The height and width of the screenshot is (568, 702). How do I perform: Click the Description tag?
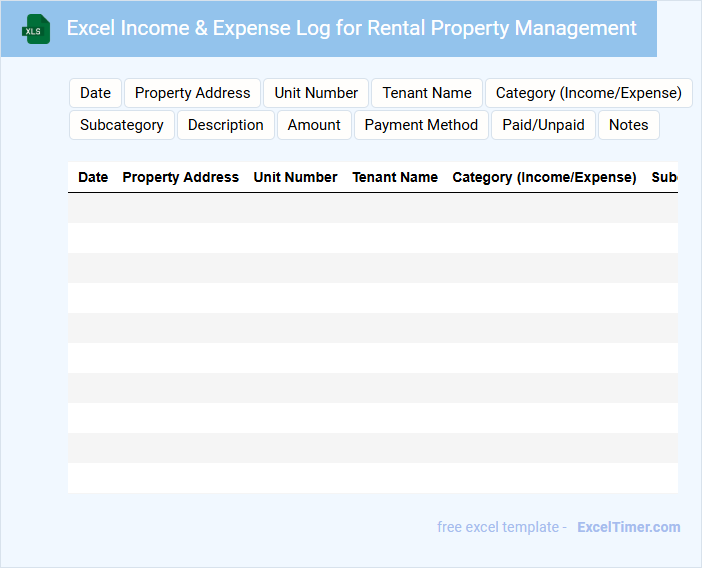point(226,125)
